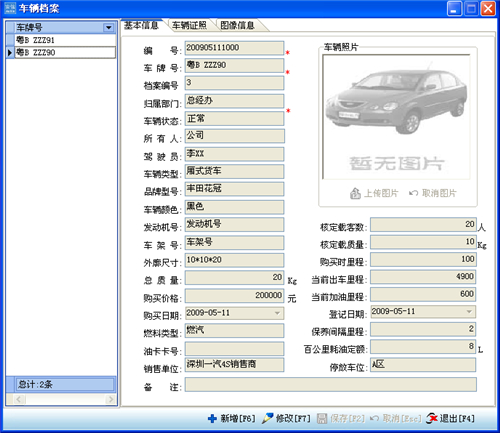Click the pencil 修改 icon
Screen dimensions: 500x433
pyautogui.click(x=267, y=419)
